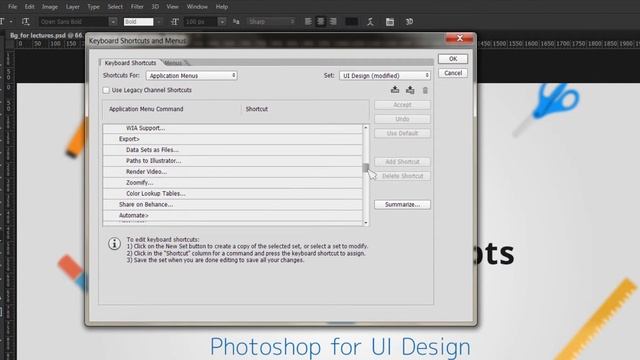Select right align text icon
This screenshot has height=360, width=640.
point(333,21)
